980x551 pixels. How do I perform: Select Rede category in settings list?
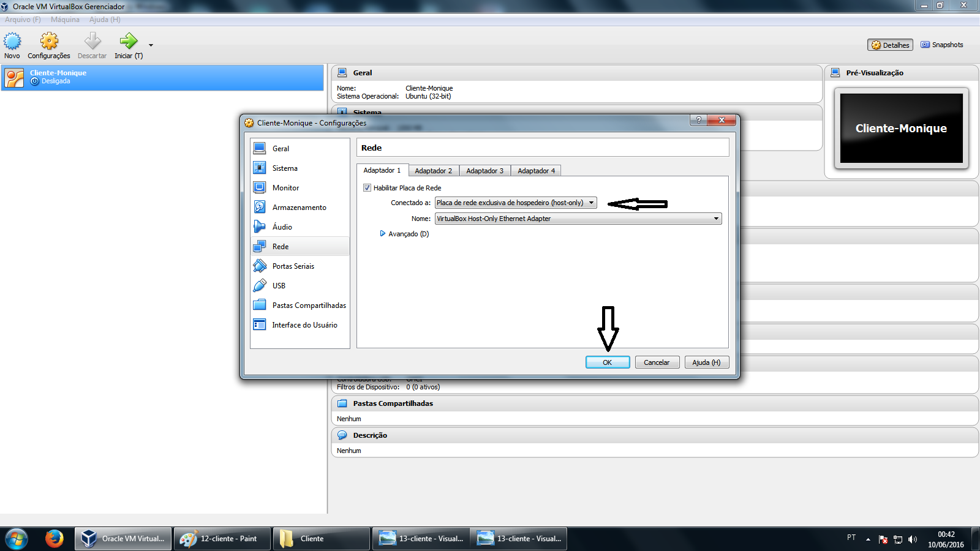(x=300, y=246)
